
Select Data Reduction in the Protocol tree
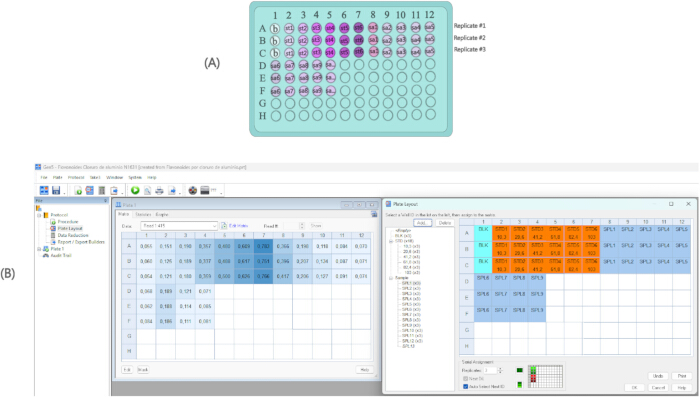click(73, 235)
